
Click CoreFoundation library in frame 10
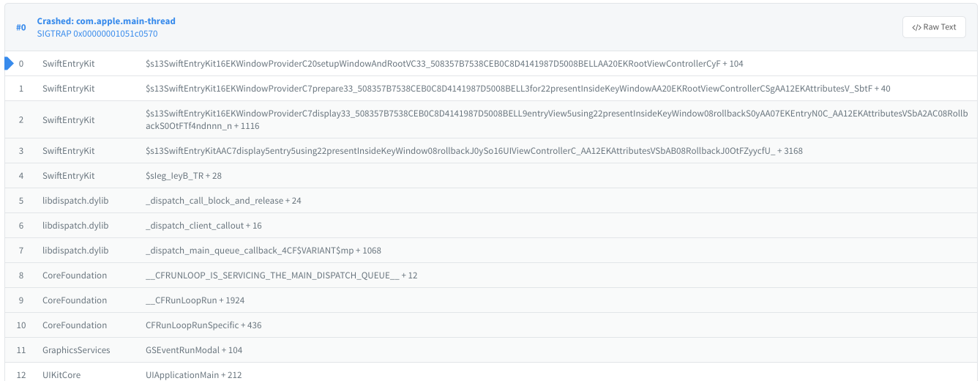point(75,325)
